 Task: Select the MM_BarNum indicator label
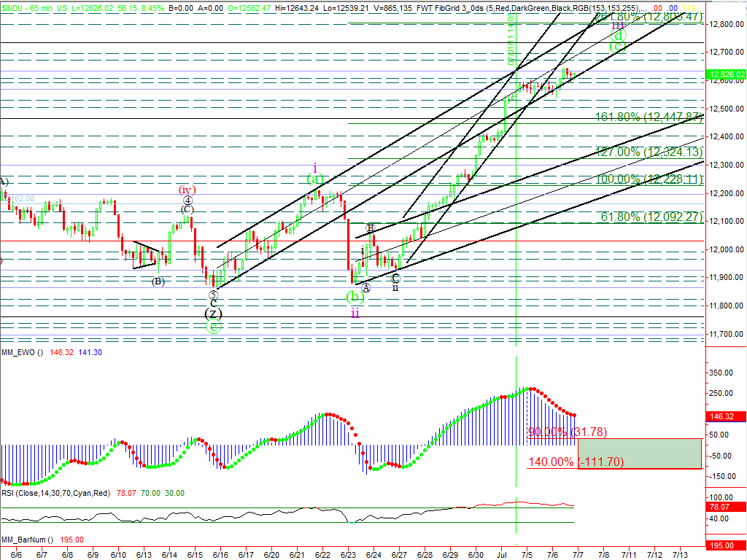tap(26, 540)
